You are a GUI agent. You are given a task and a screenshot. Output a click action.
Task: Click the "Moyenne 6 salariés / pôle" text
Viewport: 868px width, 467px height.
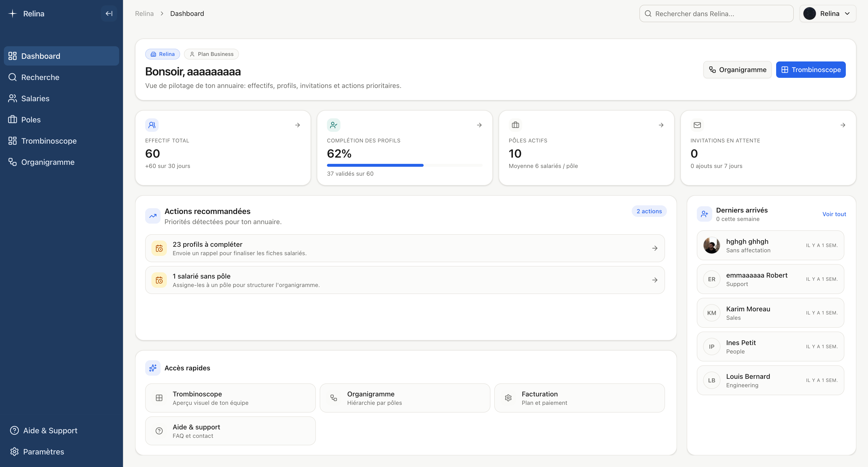(x=543, y=166)
